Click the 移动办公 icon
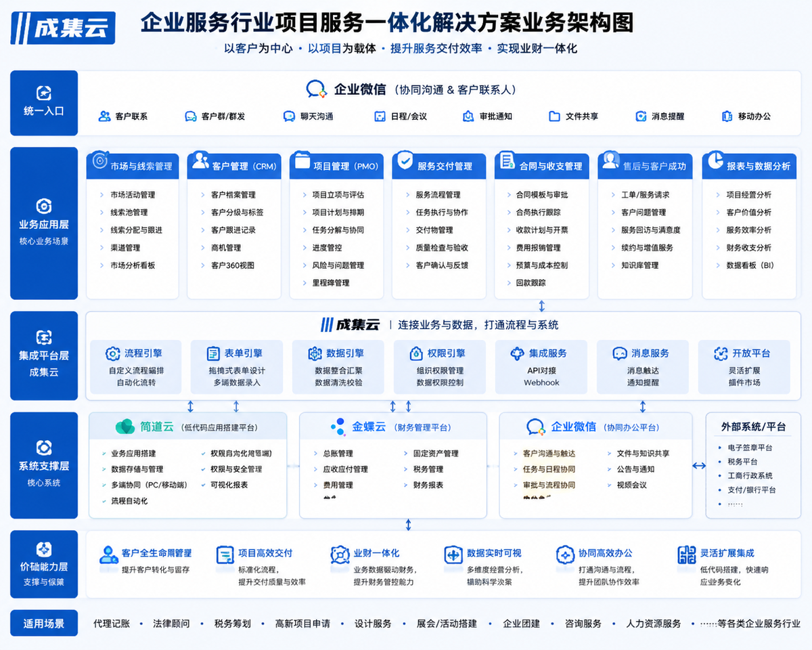 click(x=727, y=116)
